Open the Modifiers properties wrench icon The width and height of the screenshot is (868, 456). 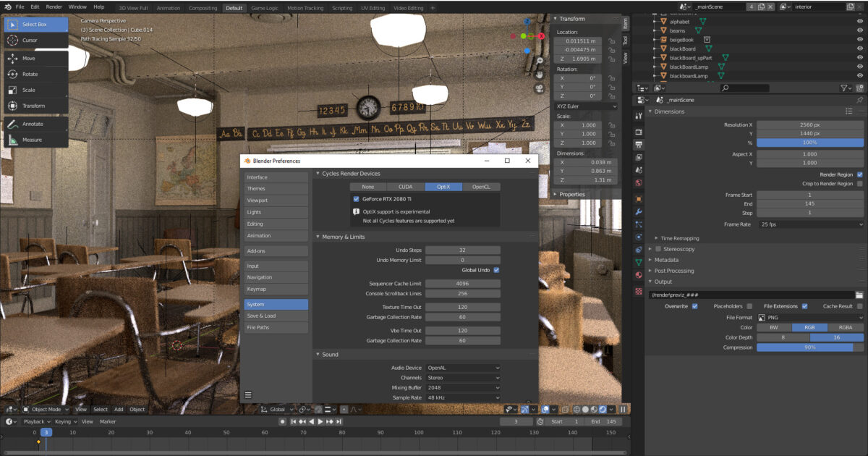pyautogui.click(x=639, y=211)
